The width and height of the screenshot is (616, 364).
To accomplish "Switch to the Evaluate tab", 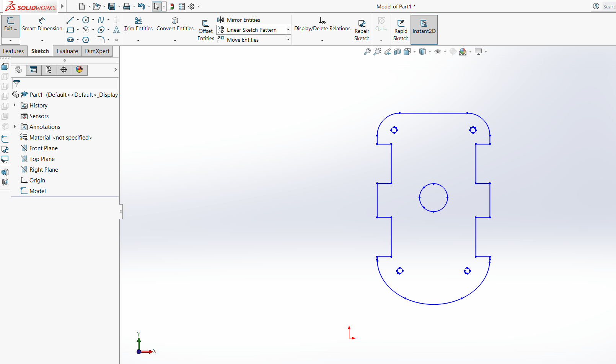I will 67,51.
